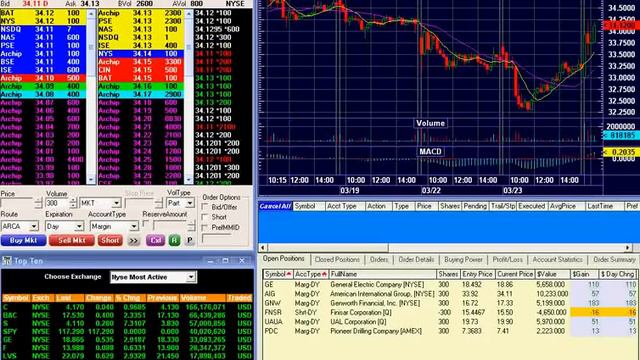
Task: Click the orders panel left scroll arrow
Action: tap(262, 247)
